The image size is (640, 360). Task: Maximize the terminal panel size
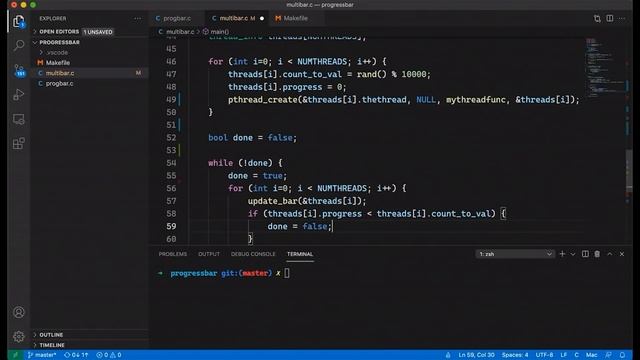[609, 254]
